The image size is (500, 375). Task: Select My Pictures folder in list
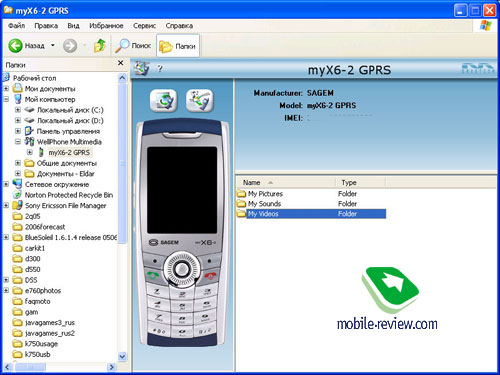click(260, 194)
